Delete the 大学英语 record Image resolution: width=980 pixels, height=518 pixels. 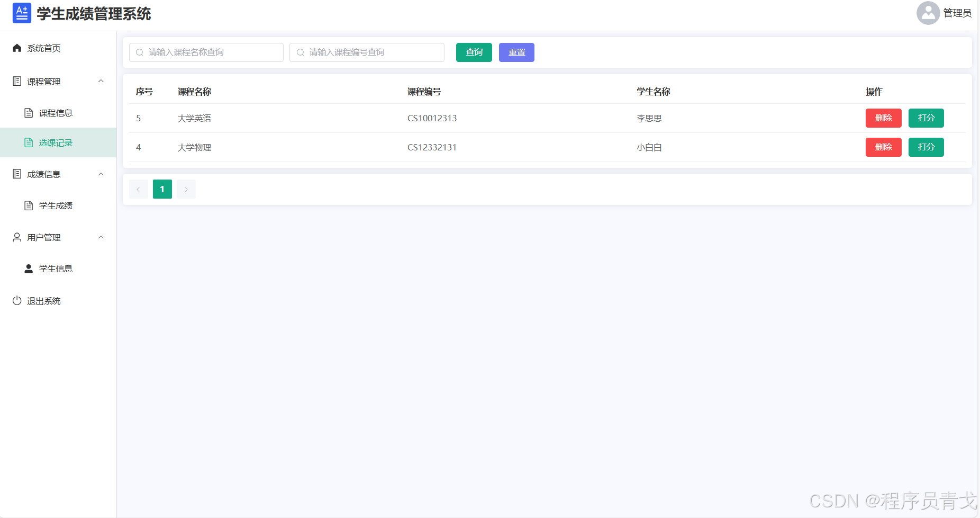tap(883, 118)
